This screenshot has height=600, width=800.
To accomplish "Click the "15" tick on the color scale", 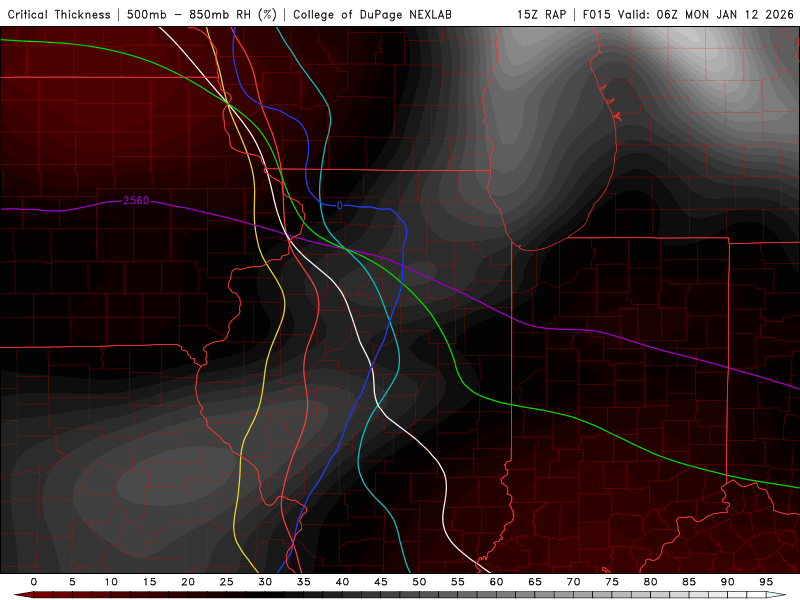I will point(149,582).
